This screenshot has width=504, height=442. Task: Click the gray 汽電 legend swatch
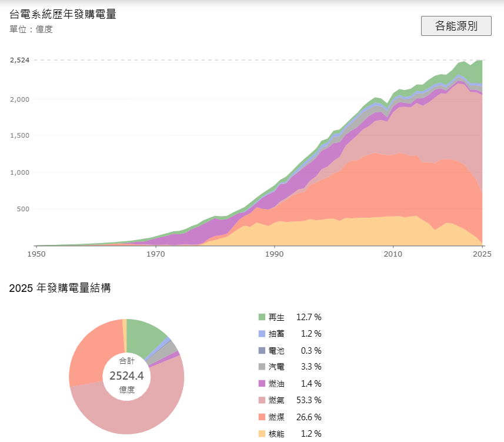pos(262,367)
